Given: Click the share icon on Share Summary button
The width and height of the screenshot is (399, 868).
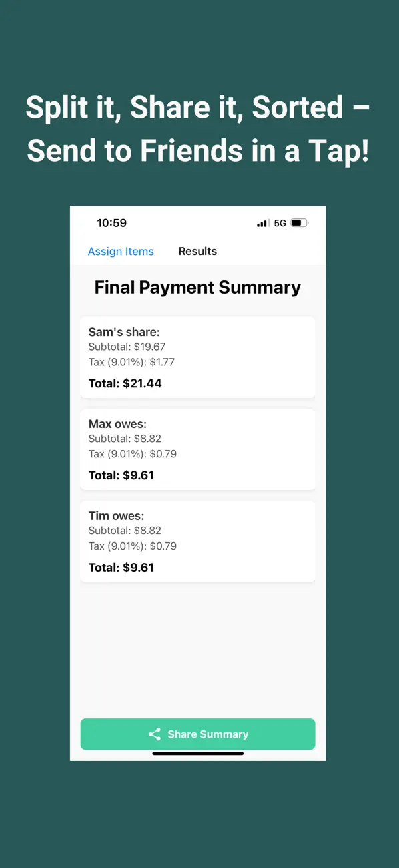Looking at the screenshot, I should coord(155,734).
